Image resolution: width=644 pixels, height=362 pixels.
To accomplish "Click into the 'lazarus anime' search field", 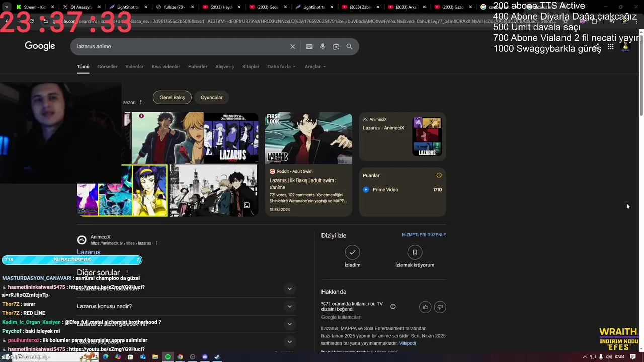I will click(x=181, y=46).
